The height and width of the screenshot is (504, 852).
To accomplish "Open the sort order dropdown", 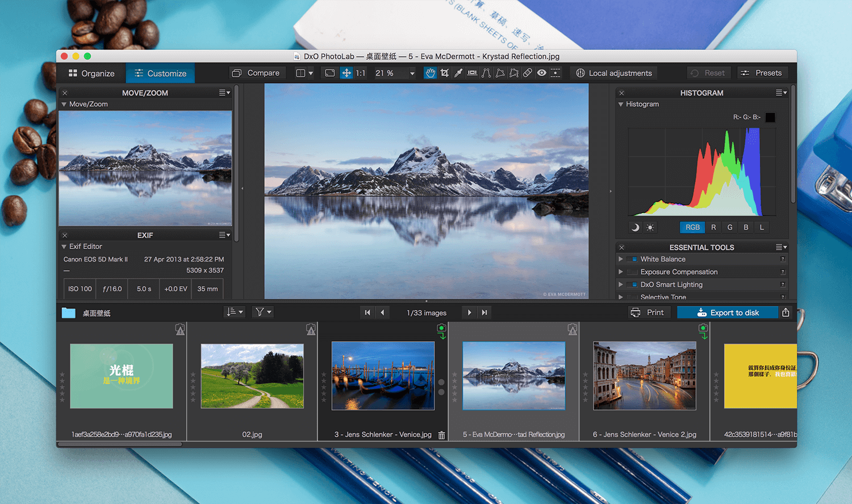I will [235, 312].
